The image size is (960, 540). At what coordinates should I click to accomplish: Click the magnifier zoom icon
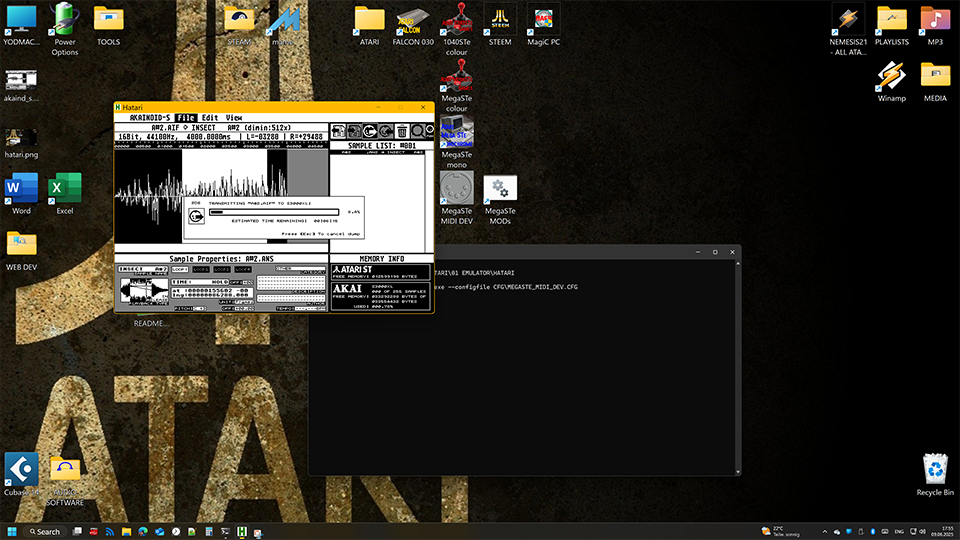(418, 131)
